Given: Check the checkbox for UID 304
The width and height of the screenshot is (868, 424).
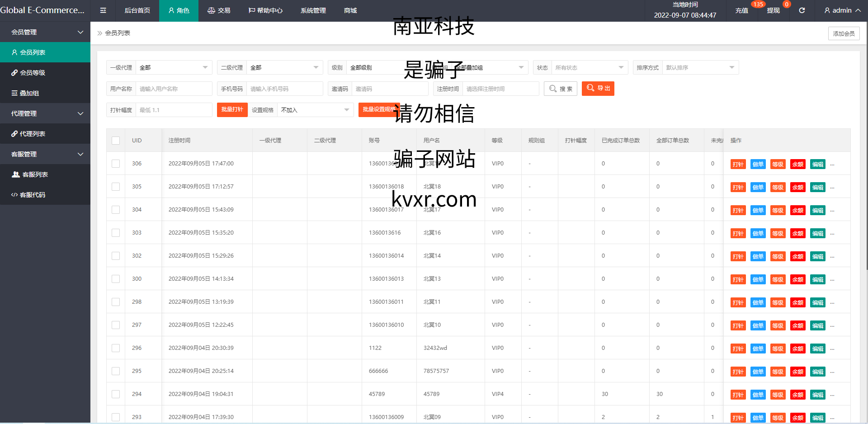Looking at the screenshot, I should click(x=116, y=210).
